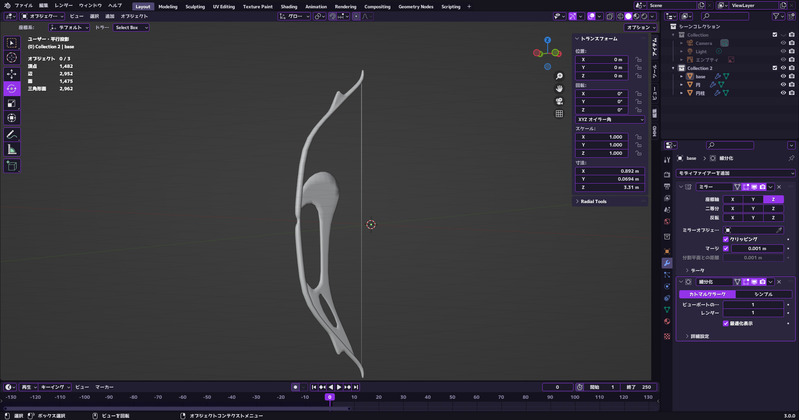Expand the Radial Tools panel

click(592, 201)
